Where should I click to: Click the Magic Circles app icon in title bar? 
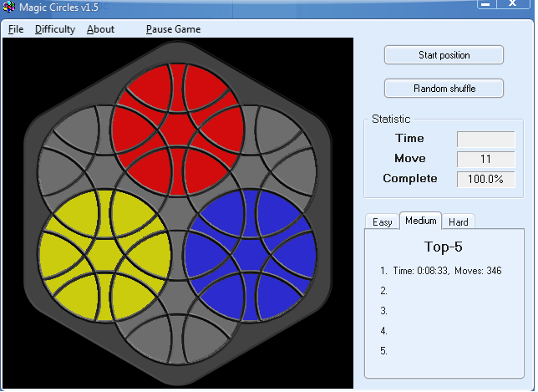coord(9,7)
